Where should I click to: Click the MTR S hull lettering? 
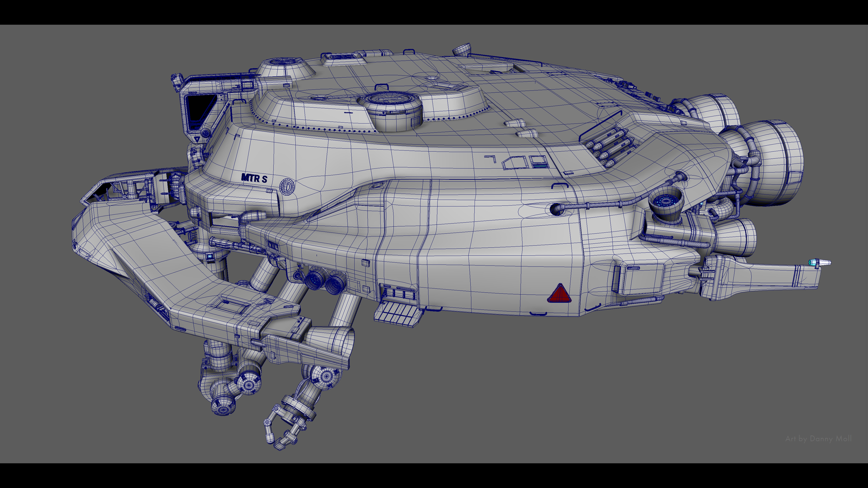click(254, 178)
